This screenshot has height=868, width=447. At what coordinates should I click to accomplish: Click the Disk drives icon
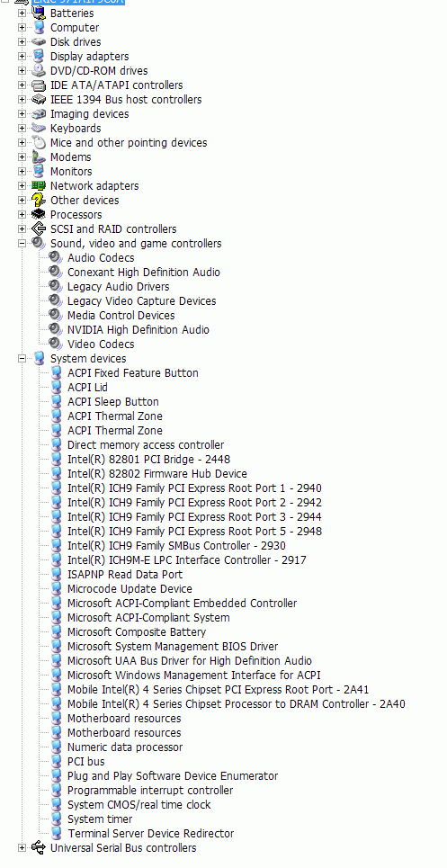point(38,41)
